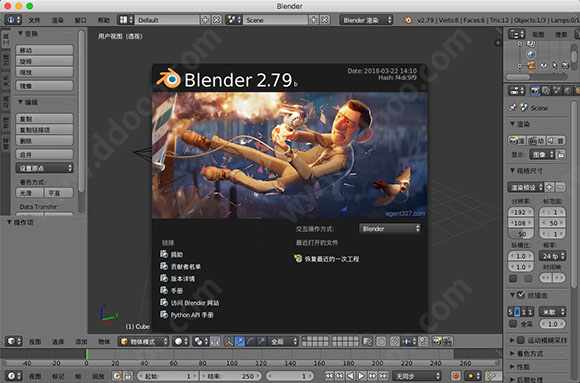Open the Help menu in info header

click(x=104, y=20)
